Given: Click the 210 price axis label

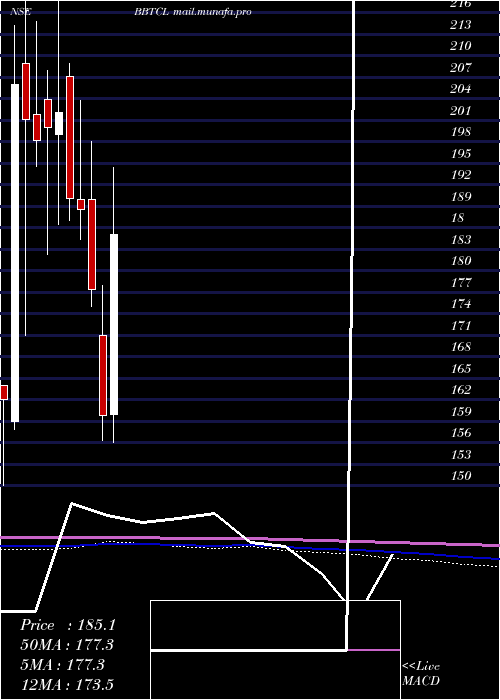Looking at the screenshot, I should [461, 46].
